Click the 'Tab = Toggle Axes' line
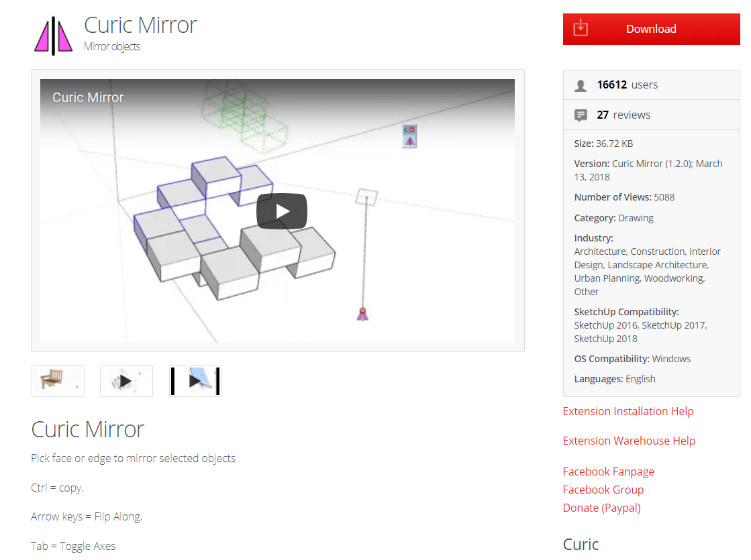 coord(73,546)
